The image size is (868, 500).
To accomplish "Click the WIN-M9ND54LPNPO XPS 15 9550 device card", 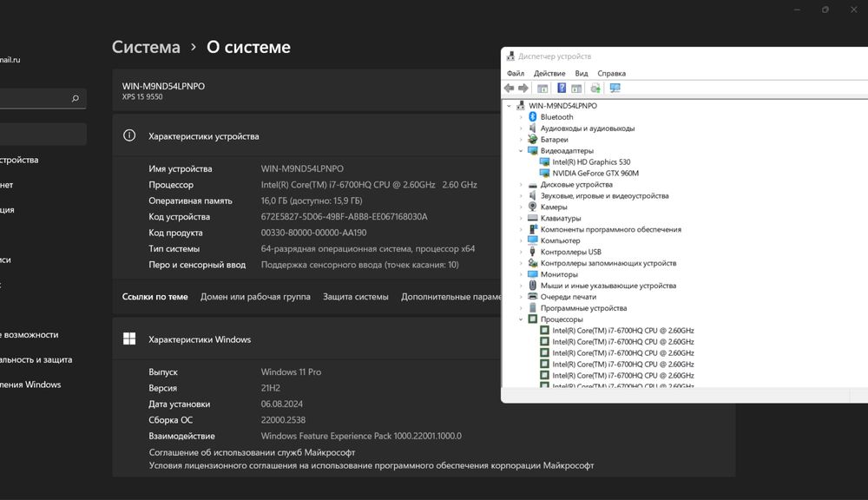I will [x=306, y=91].
